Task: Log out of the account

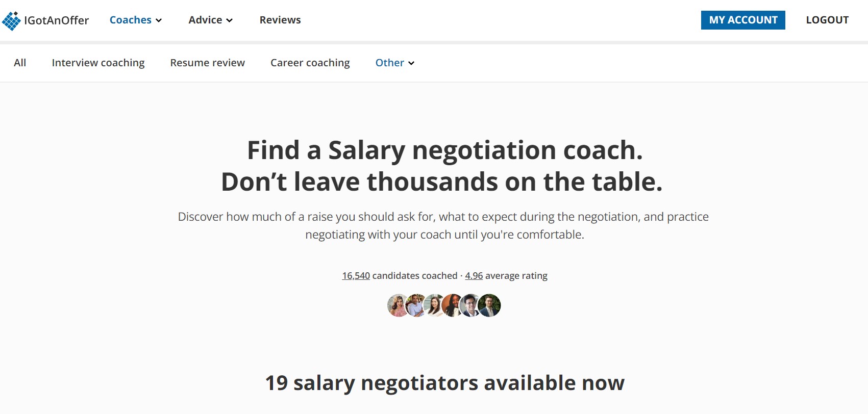Action: point(827,20)
